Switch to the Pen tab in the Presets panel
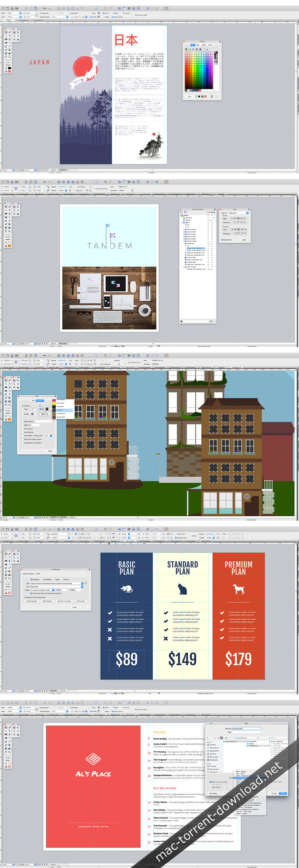This screenshot has width=299, height=868. point(198,45)
